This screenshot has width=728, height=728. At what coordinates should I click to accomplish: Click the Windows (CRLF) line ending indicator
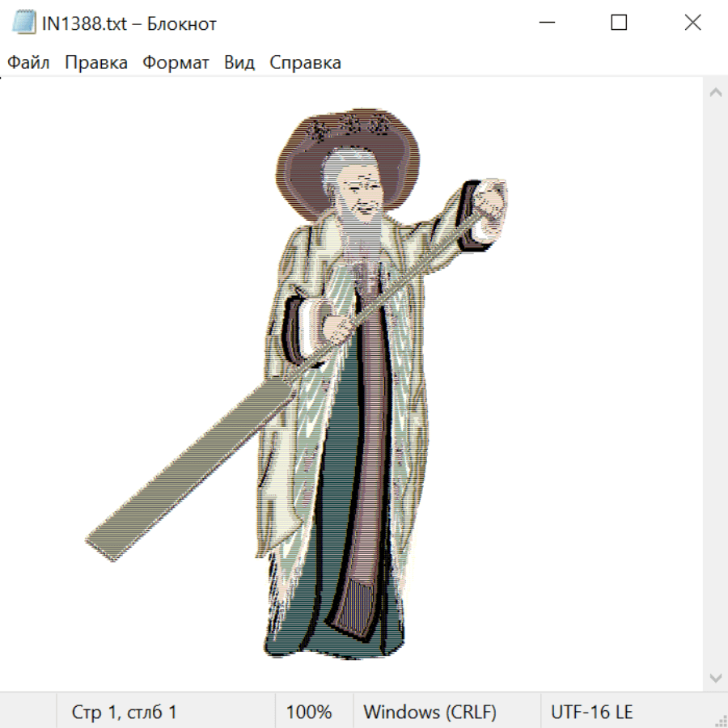430,712
